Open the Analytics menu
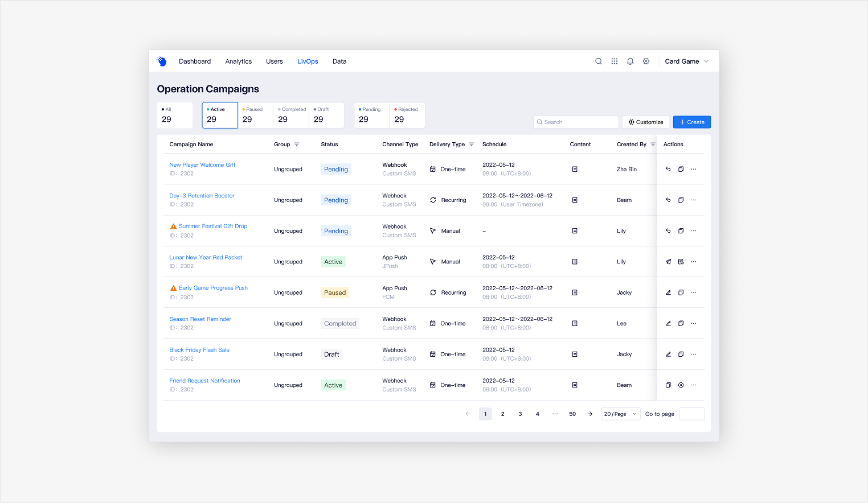 [x=239, y=61]
